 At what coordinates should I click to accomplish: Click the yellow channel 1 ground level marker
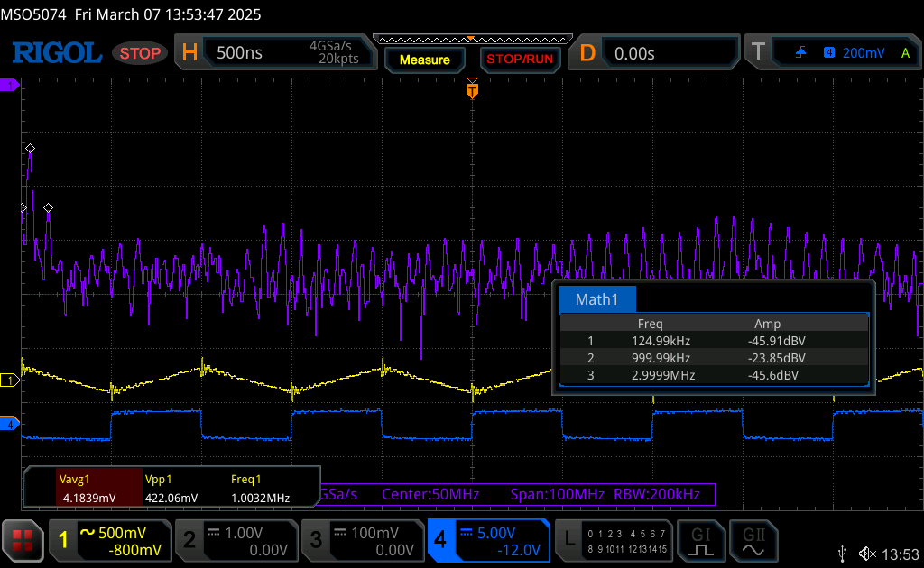[x=10, y=380]
